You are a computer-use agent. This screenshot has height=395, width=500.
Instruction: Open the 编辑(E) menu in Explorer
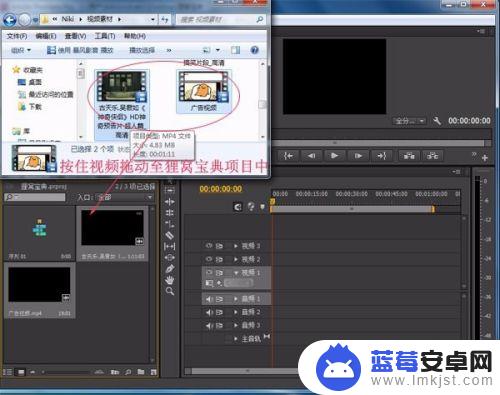click(x=46, y=36)
